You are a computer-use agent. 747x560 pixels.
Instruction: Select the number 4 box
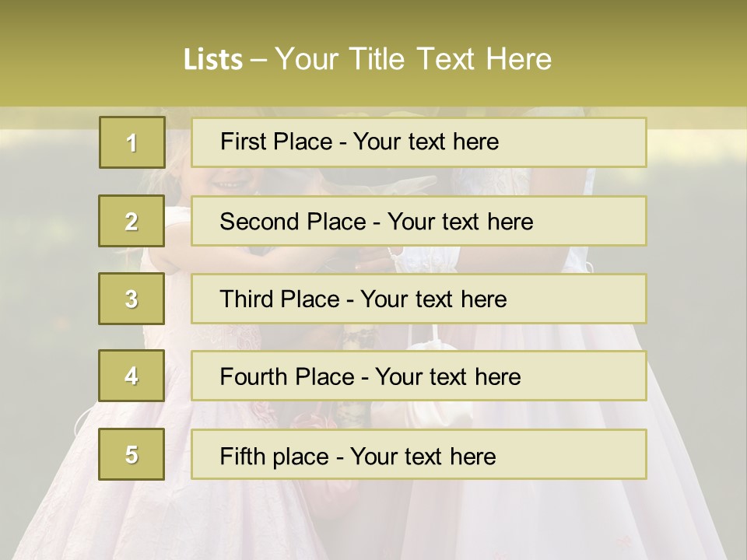(x=132, y=376)
